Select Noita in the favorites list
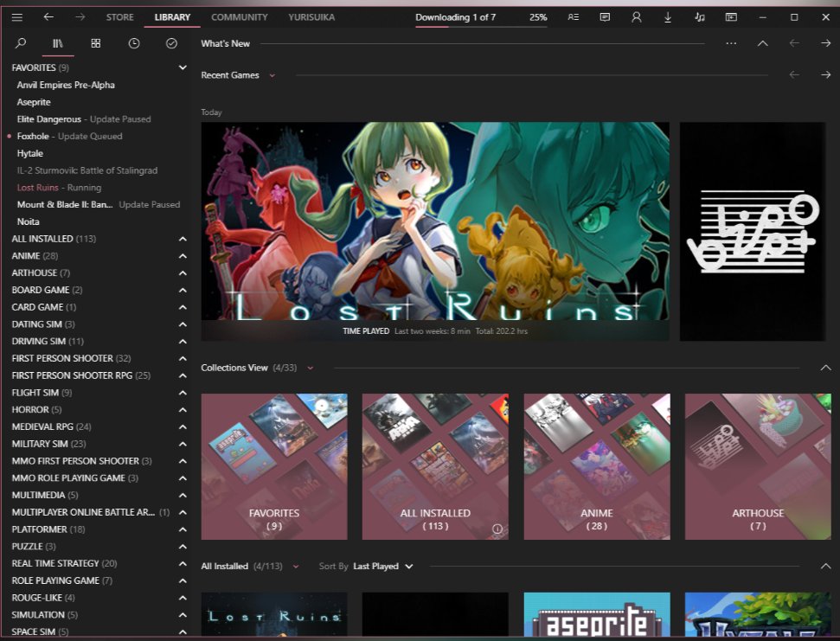The height and width of the screenshot is (641, 840). [x=28, y=221]
